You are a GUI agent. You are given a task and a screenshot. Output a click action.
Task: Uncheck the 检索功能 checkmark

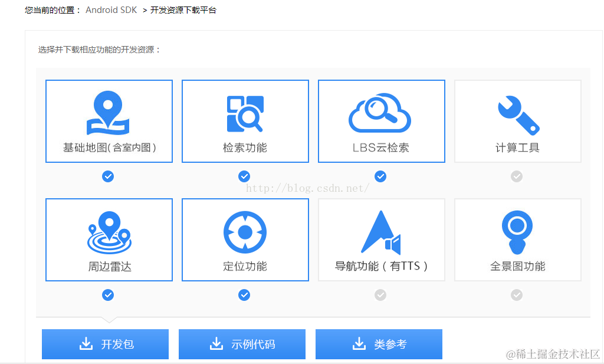click(x=244, y=176)
